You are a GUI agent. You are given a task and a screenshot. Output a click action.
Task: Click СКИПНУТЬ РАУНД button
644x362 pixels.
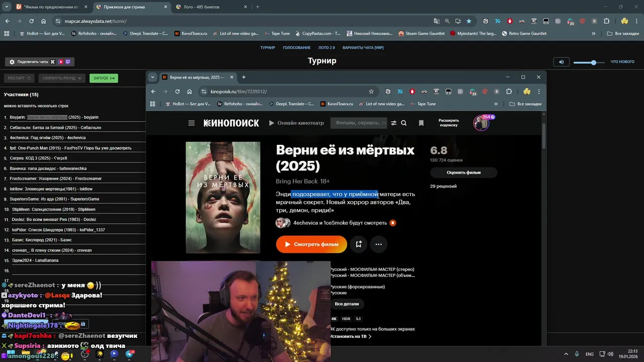coord(62,78)
